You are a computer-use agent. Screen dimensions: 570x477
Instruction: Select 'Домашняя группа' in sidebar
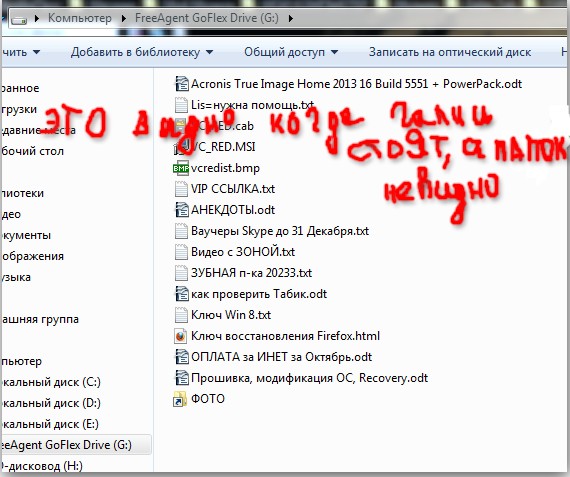[x=40, y=319]
